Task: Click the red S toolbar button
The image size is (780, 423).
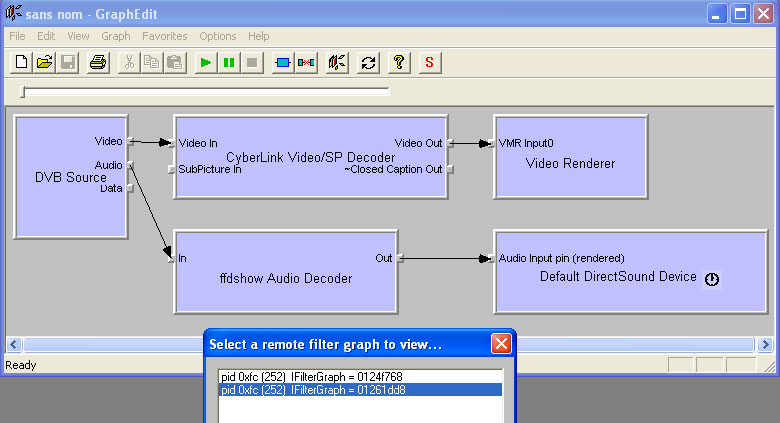Action: pos(429,63)
